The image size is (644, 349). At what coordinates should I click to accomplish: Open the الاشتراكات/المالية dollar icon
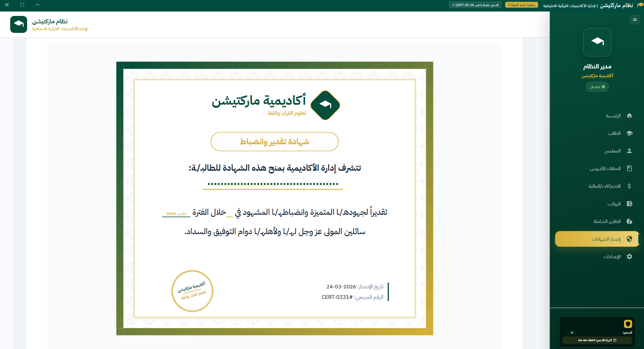tap(629, 186)
